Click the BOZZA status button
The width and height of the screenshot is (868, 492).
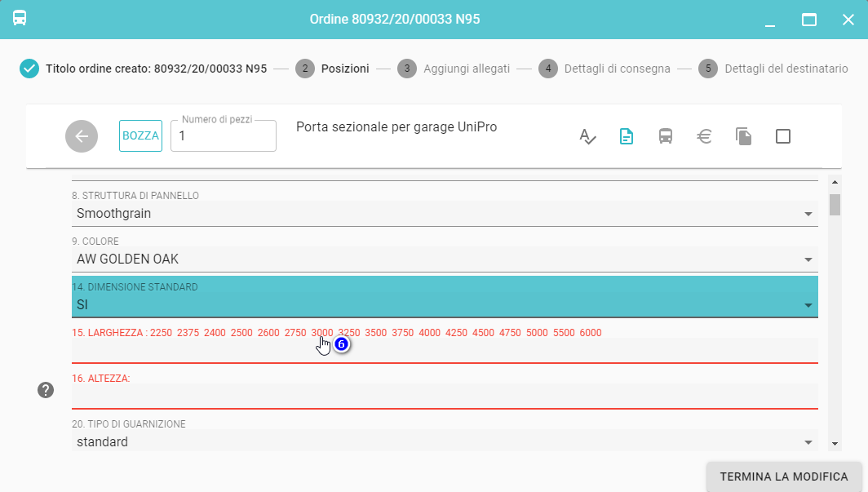[140, 136]
